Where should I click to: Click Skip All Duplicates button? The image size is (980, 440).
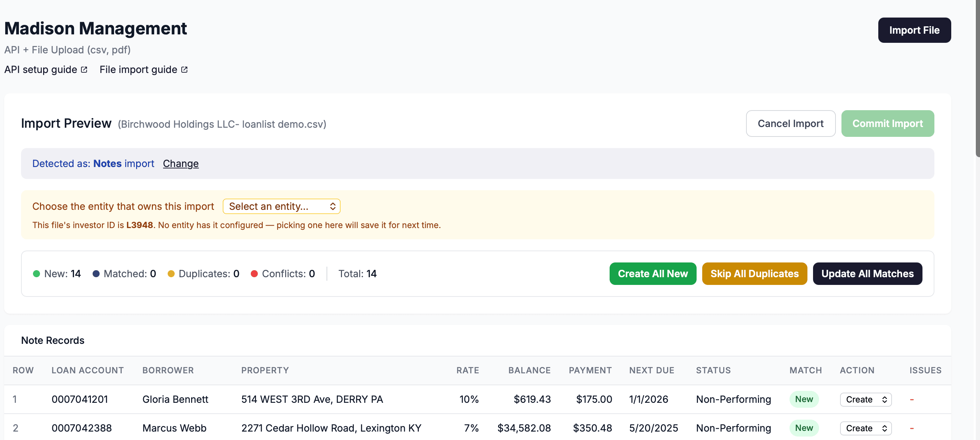click(754, 274)
